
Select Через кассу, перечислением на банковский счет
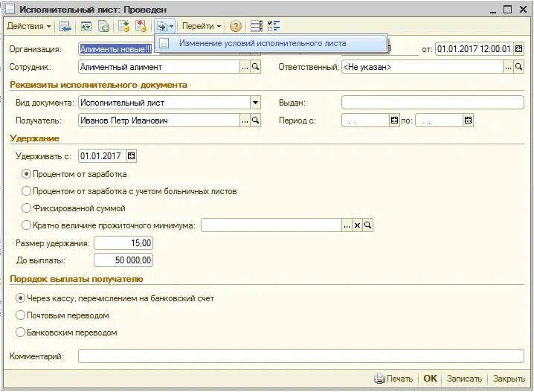[x=115, y=298]
